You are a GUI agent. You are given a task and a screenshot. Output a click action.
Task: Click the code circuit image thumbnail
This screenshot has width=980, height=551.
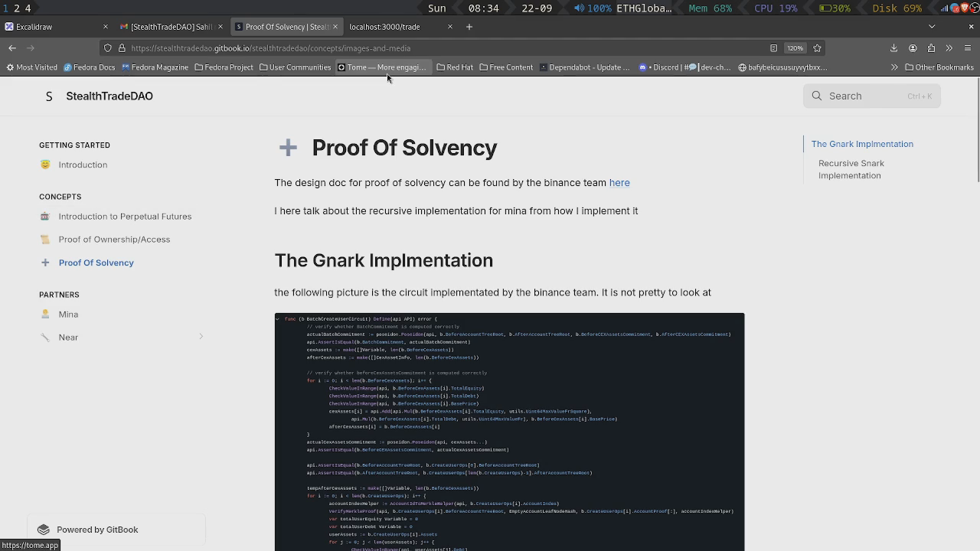(x=509, y=432)
